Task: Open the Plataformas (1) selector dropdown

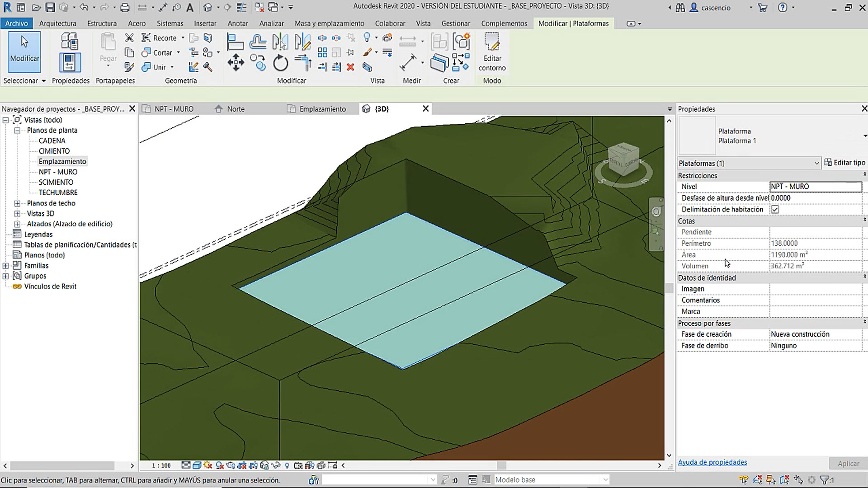Action: pos(816,163)
